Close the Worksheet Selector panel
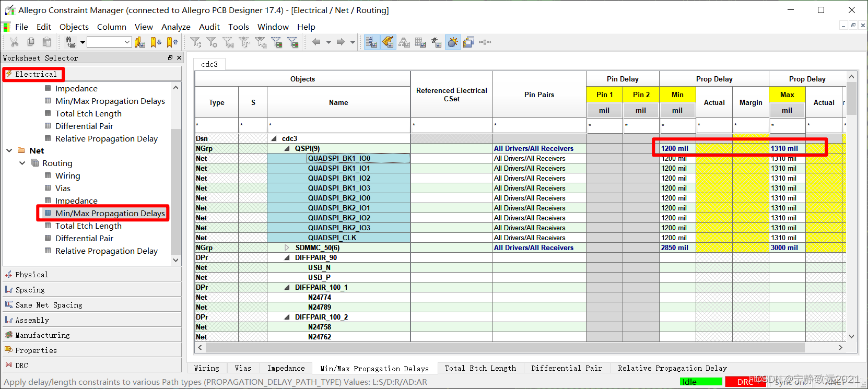 click(x=179, y=58)
